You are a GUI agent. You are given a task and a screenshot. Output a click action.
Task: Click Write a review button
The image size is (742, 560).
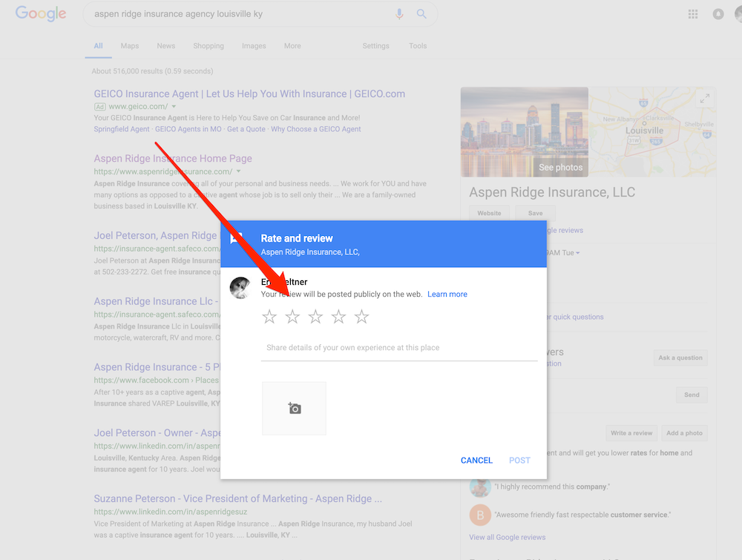click(x=631, y=433)
